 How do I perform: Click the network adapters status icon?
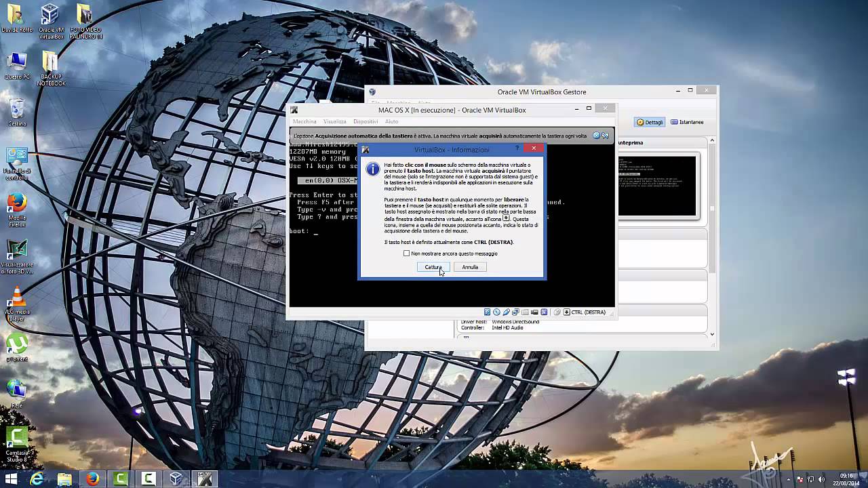click(515, 312)
